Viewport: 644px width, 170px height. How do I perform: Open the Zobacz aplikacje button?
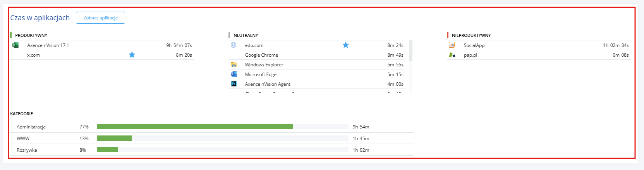point(100,17)
